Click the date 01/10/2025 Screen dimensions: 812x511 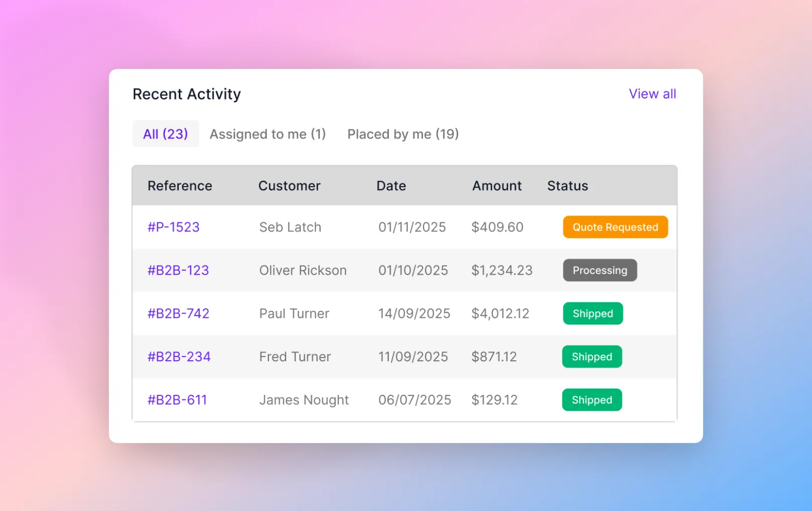point(413,271)
